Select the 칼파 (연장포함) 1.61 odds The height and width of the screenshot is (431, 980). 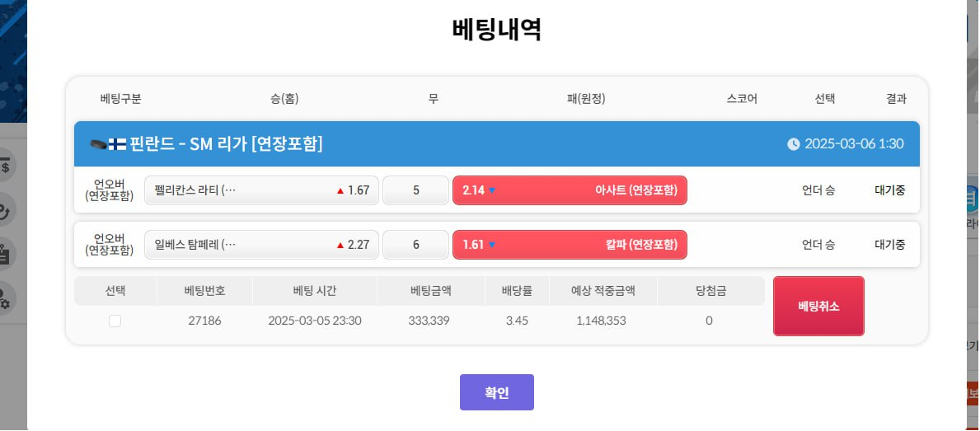click(570, 245)
